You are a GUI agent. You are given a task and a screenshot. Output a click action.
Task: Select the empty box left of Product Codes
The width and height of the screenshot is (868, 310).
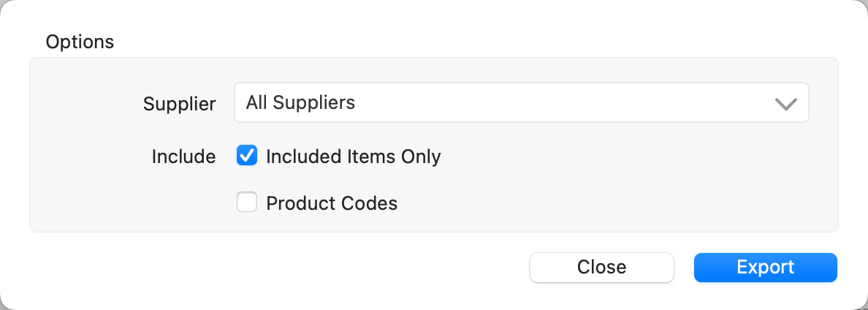tap(247, 203)
